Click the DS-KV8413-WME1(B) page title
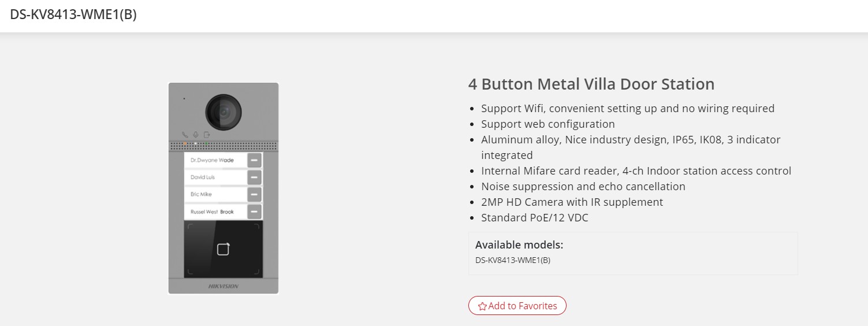Image resolution: width=868 pixels, height=326 pixels. (x=73, y=15)
